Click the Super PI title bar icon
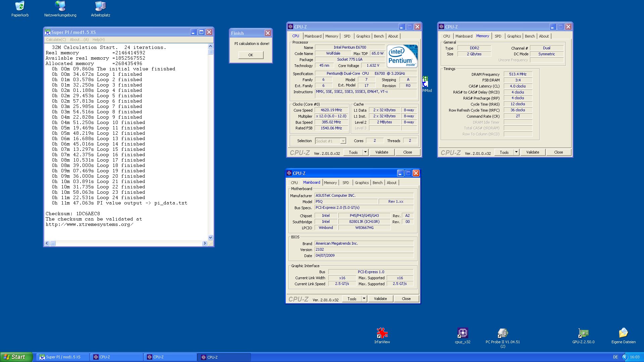This screenshot has height=362, width=644. (x=48, y=32)
